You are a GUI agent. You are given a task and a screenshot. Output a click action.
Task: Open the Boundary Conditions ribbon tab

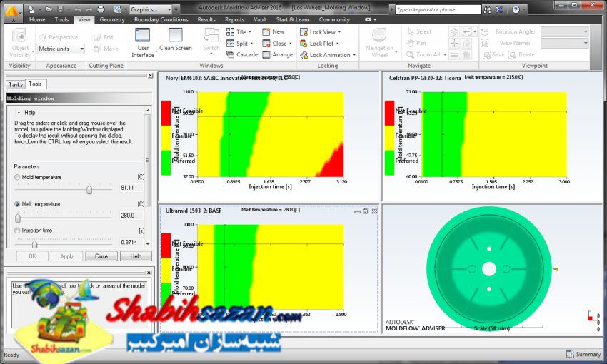point(161,19)
